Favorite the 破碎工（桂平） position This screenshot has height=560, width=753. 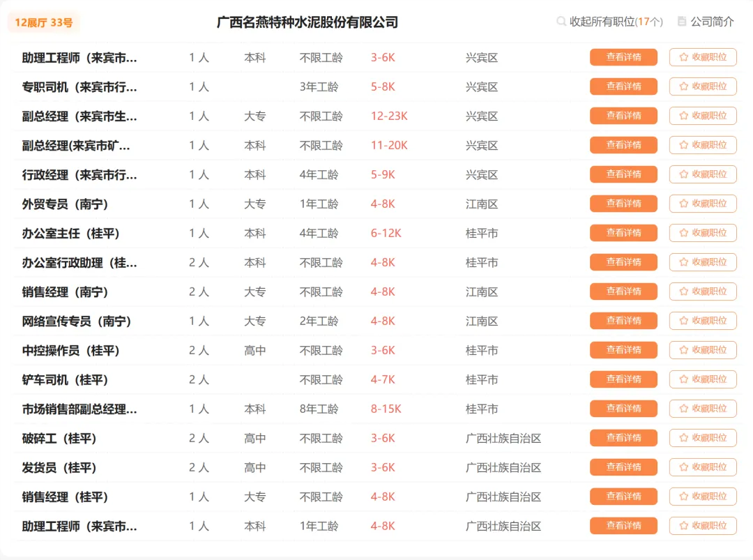(x=703, y=438)
